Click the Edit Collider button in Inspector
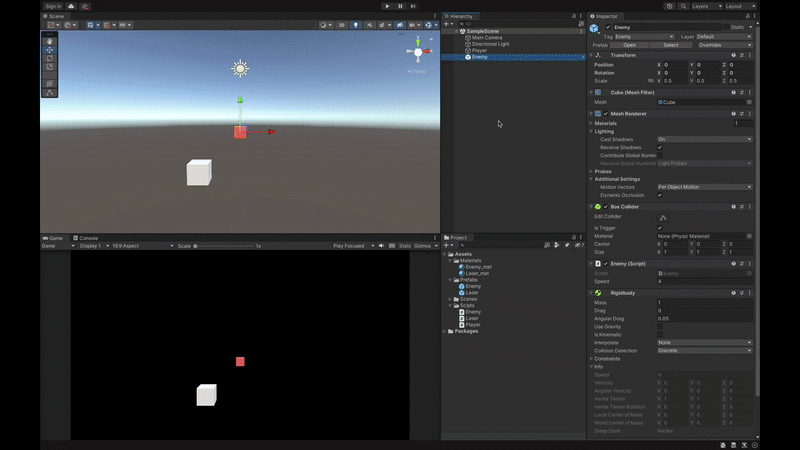Viewport: 800px width, 450px height. (663, 218)
